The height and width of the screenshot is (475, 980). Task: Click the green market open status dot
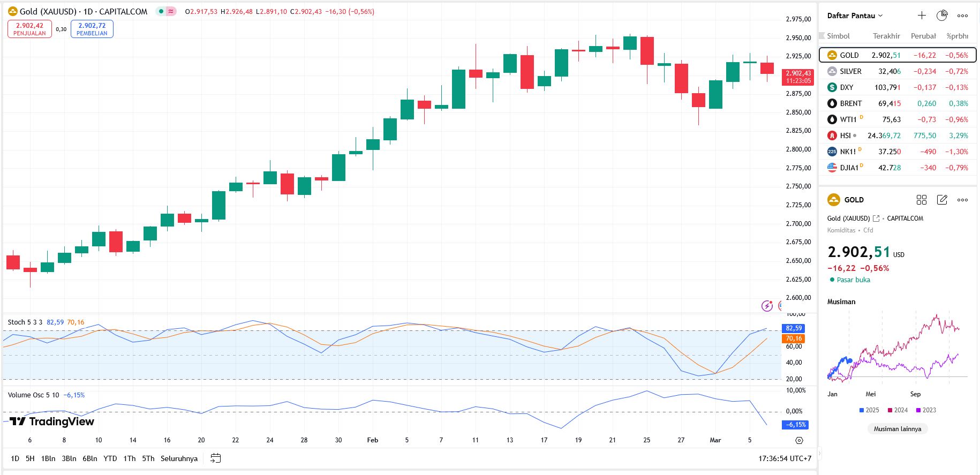(832, 280)
